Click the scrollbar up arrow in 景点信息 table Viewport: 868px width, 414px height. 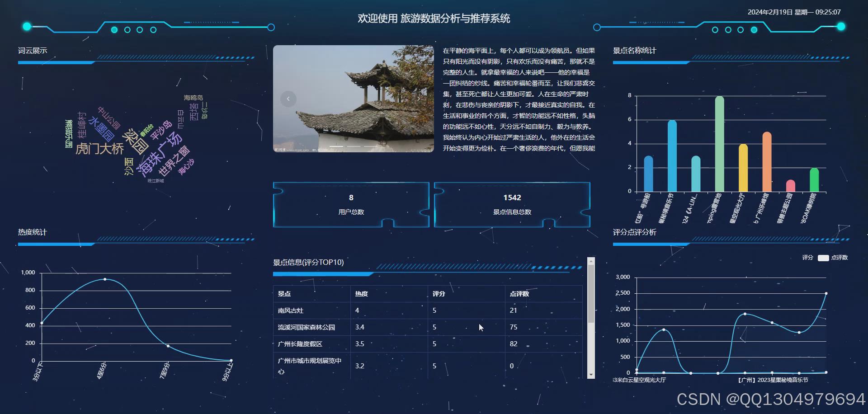[590, 261]
